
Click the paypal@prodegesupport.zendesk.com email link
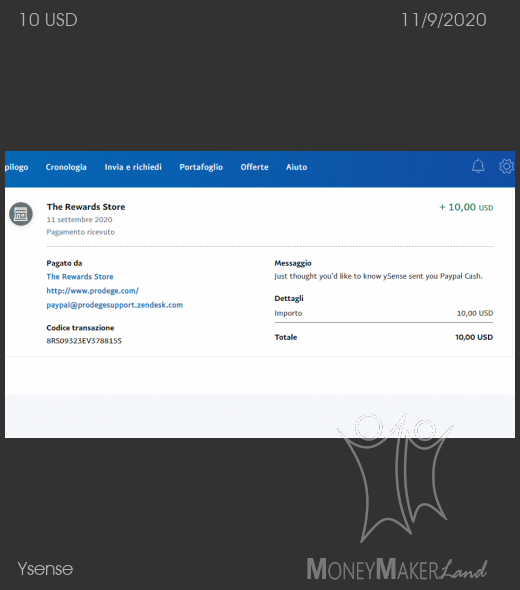(x=115, y=305)
